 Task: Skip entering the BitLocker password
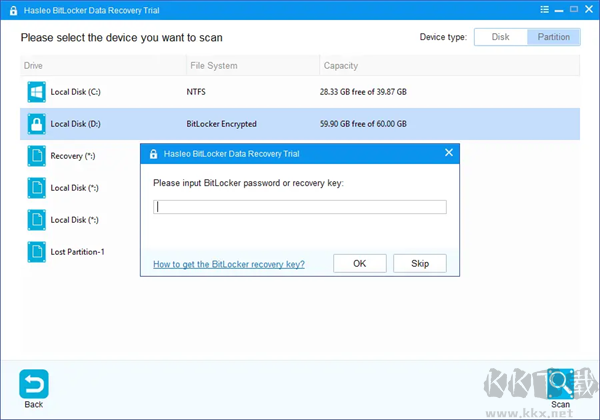420,264
